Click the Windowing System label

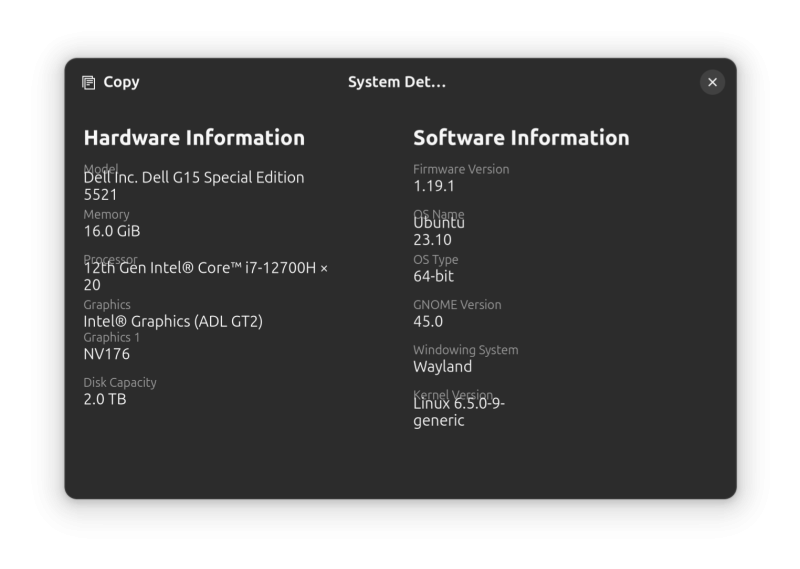(466, 350)
